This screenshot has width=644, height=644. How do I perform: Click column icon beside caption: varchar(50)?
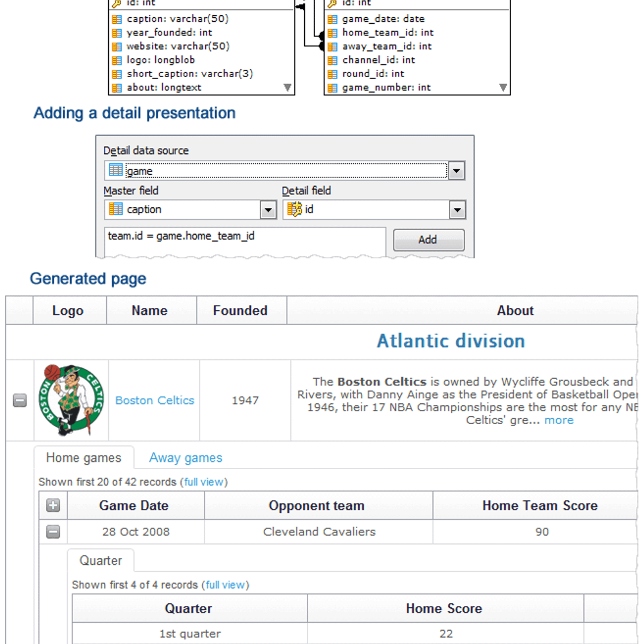pos(116,19)
